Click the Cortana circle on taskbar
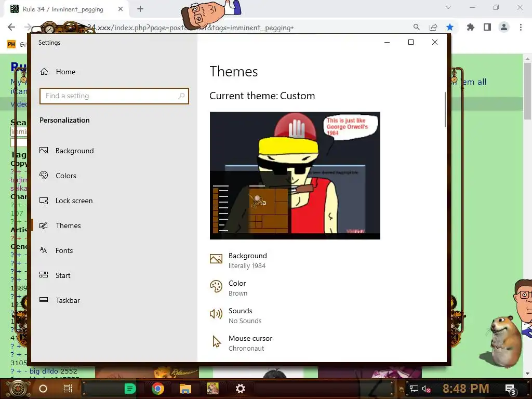 pyautogui.click(x=43, y=389)
